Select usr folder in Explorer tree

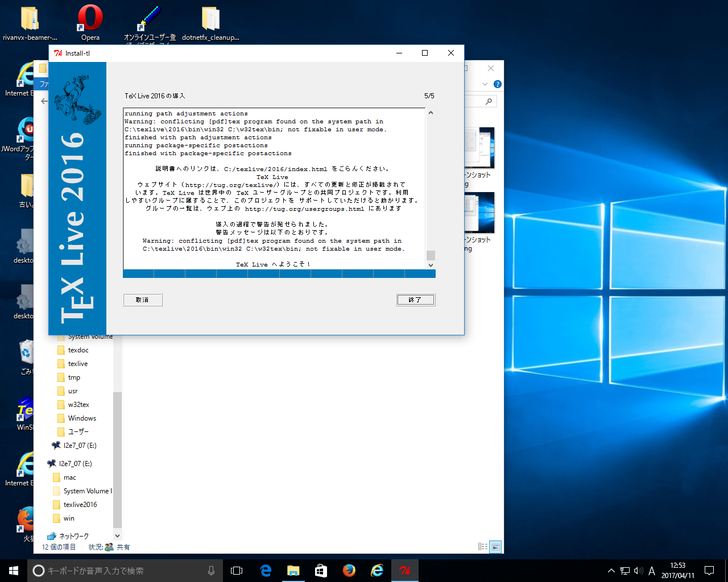[x=73, y=391]
